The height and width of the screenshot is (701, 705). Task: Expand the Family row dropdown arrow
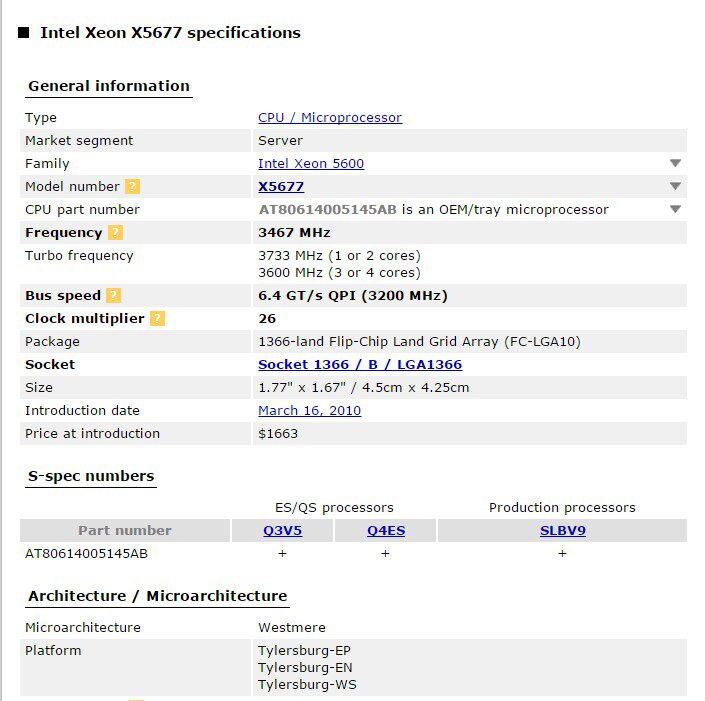point(675,163)
